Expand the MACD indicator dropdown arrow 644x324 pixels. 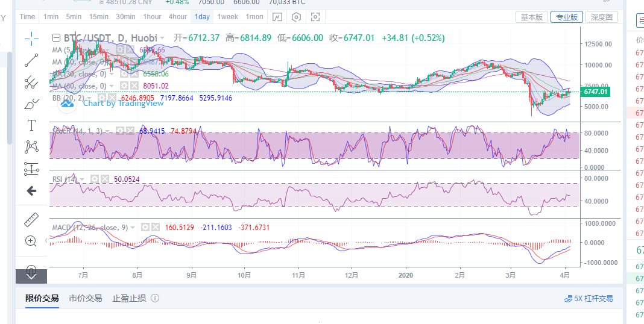pyautogui.click(x=133, y=227)
